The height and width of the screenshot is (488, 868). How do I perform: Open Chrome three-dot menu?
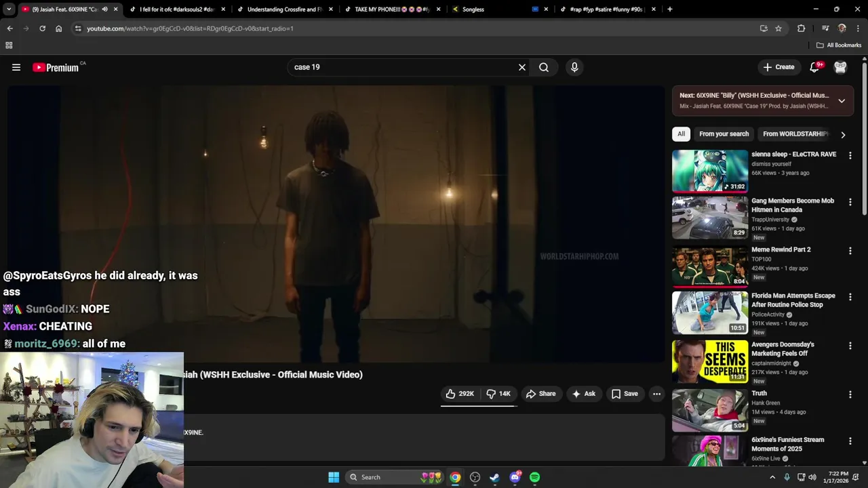859,28
